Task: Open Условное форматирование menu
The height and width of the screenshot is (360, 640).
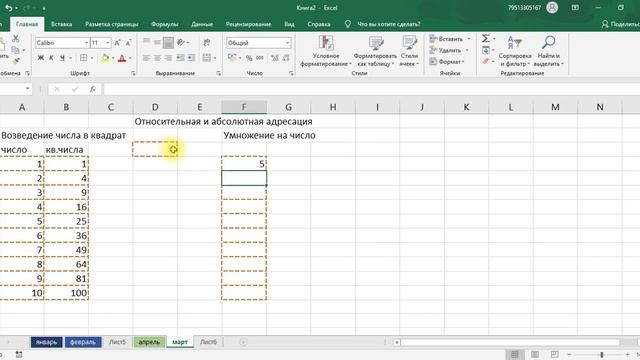Action: pyautogui.click(x=326, y=51)
